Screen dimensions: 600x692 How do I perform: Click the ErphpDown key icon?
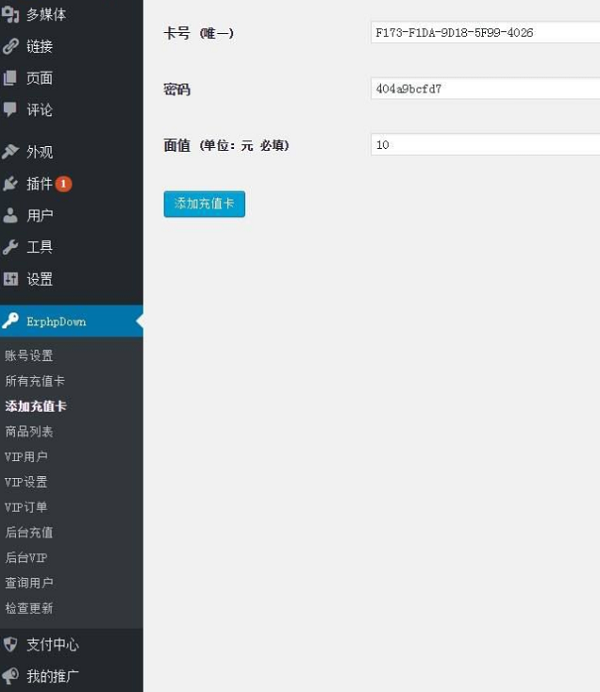10,321
